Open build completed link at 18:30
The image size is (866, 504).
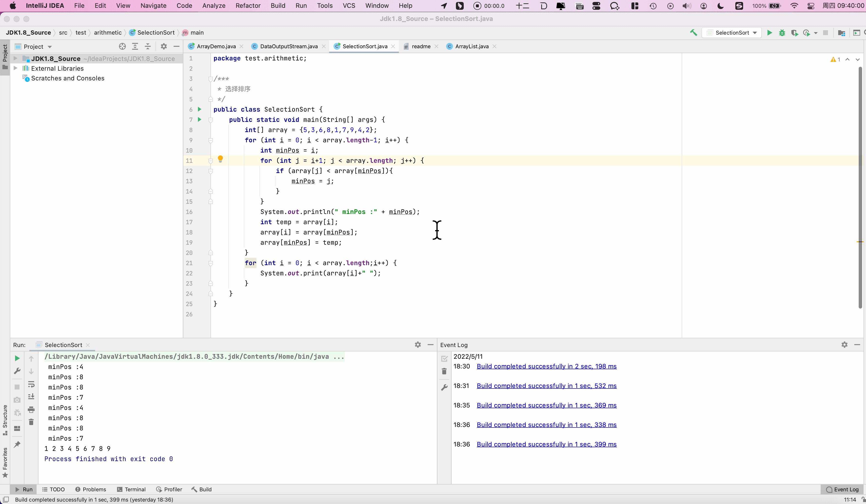point(546,366)
